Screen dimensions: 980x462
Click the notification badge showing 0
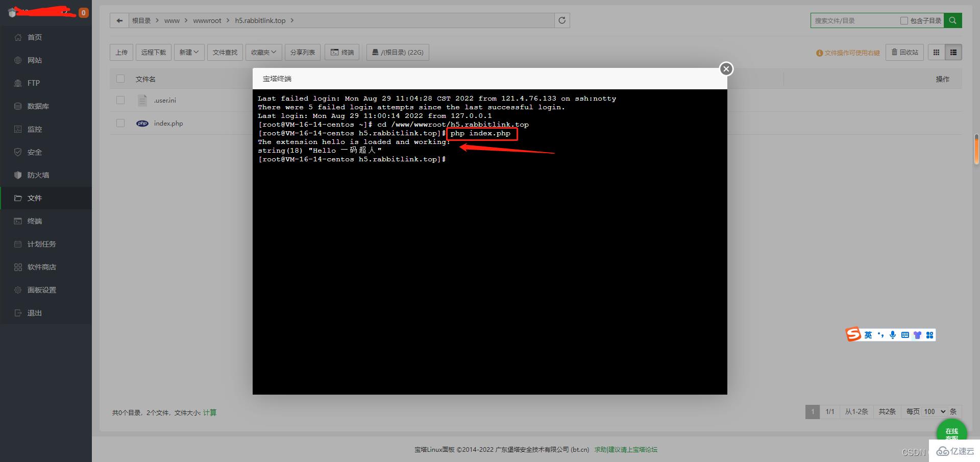point(83,12)
